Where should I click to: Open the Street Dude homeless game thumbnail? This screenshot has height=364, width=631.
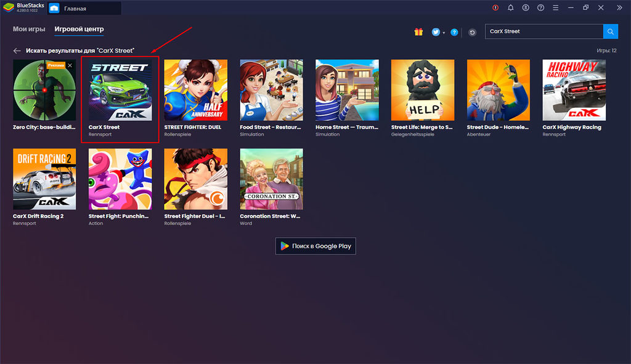click(498, 90)
